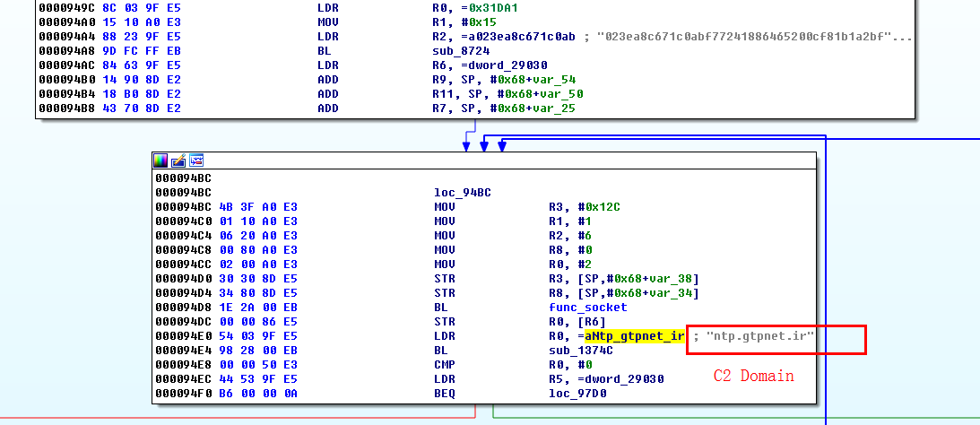
Task: Select the [R6] operand in STR instruction
Action: (x=591, y=322)
